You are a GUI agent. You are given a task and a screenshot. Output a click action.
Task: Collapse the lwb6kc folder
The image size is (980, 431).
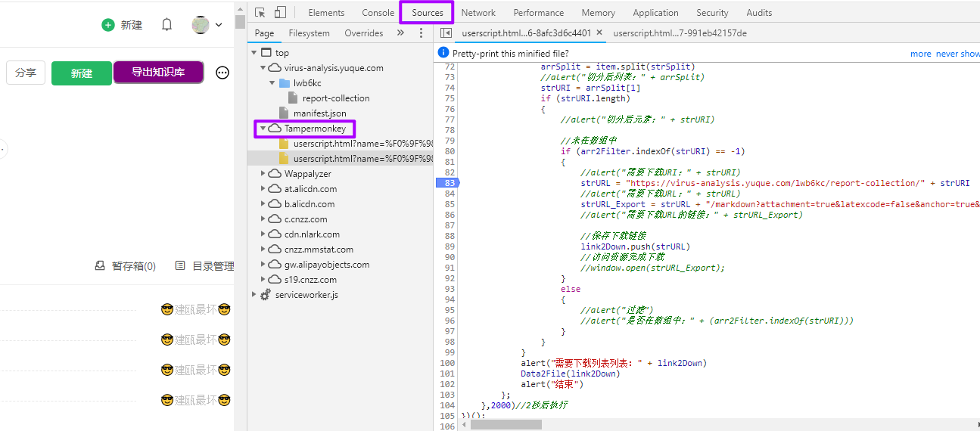coord(272,83)
